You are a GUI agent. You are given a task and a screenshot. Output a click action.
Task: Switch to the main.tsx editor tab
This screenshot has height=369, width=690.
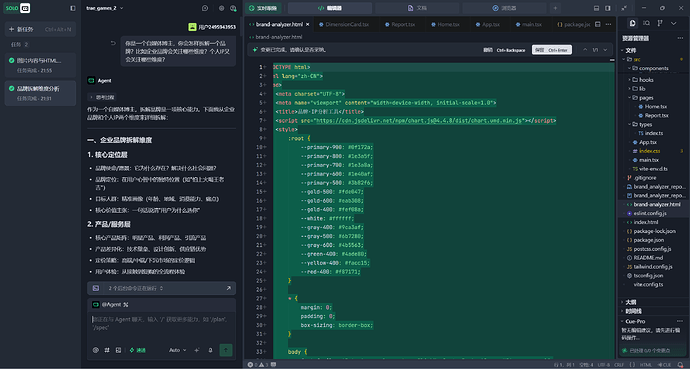click(528, 25)
